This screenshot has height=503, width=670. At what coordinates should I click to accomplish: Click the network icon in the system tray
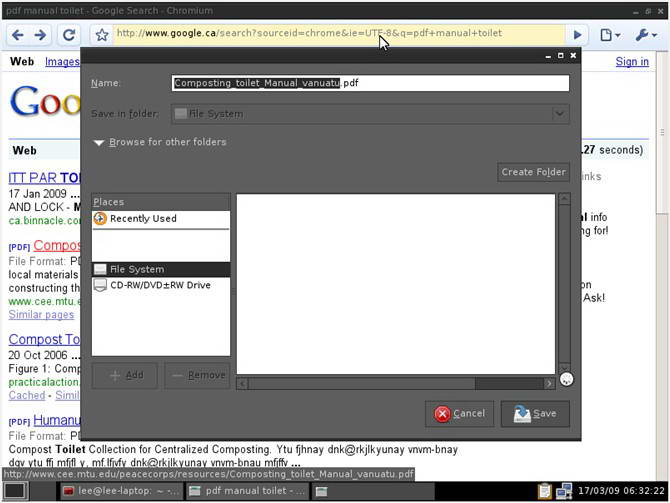click(x=563, y=491)
